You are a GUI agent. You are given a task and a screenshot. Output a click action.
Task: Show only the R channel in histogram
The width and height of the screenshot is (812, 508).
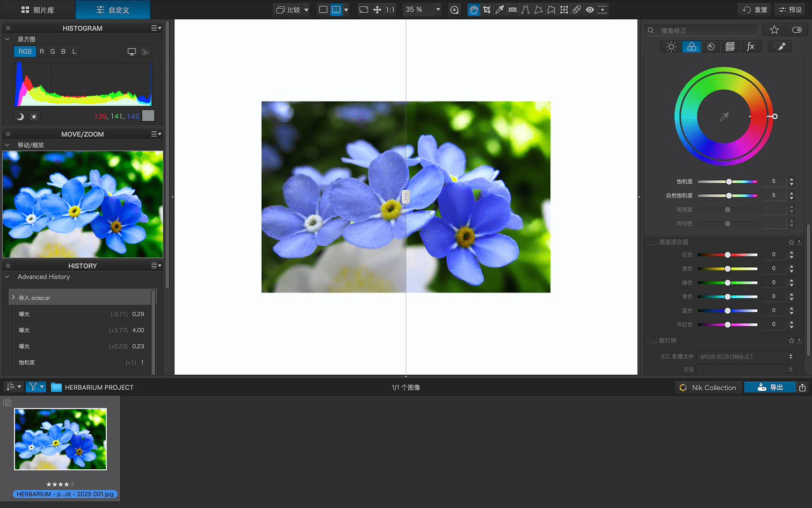pyautogui.click(x=42, y=52)
